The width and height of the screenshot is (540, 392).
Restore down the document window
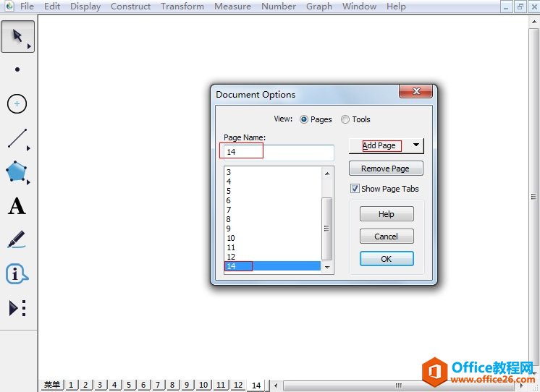click(x=520, y=7)
